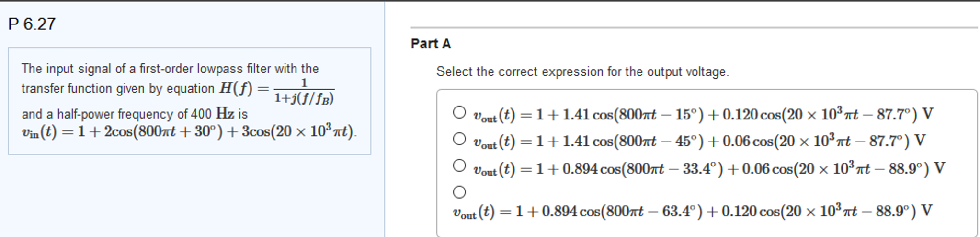Select the unlabeled fourth radio button above 63.4° formula
The width and height of the screenshot is (980, 237).
click(459, 192)
